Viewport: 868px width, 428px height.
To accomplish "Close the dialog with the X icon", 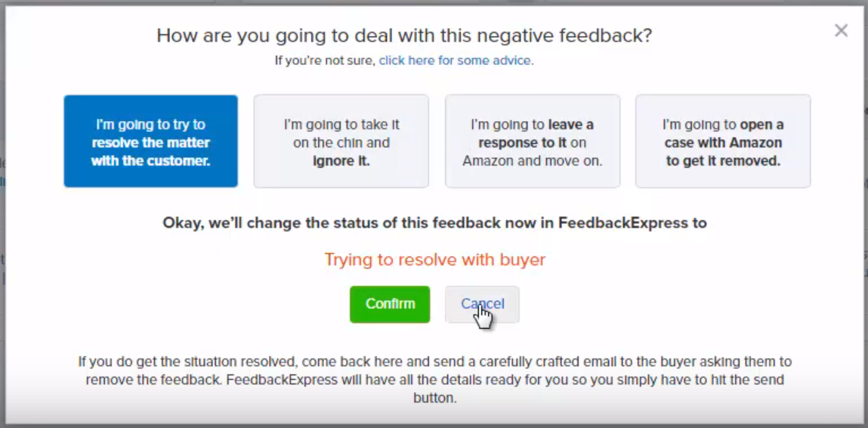I will click(841, 31).
